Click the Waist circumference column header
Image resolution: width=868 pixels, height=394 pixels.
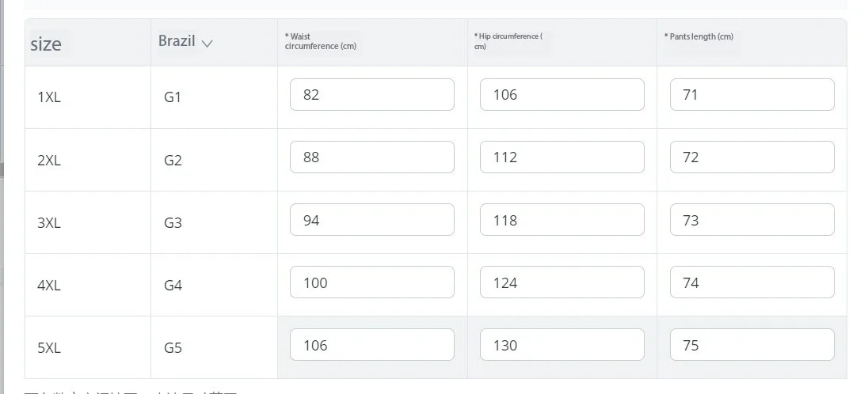(320, 41)
